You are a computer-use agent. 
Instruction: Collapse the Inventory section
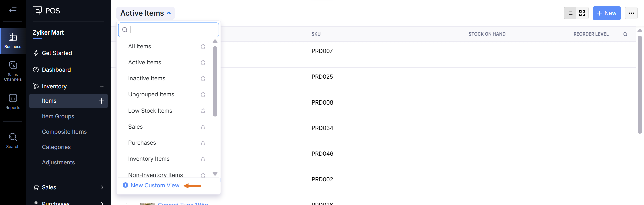(102, 86)
